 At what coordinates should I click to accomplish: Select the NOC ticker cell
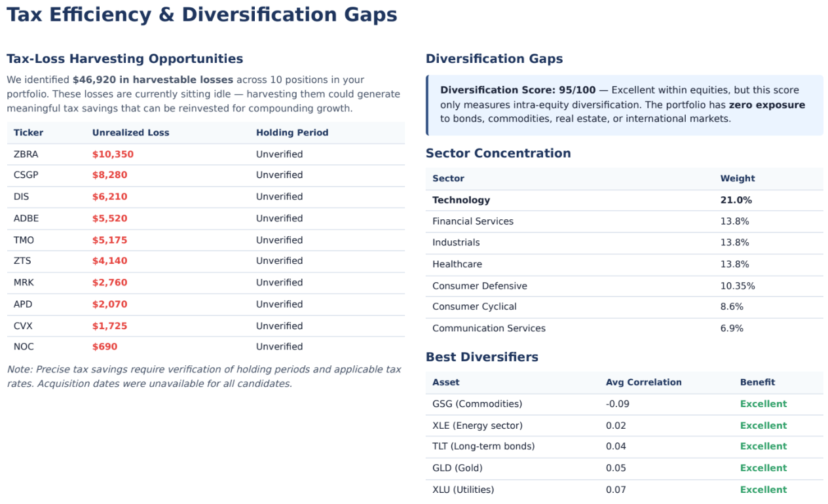[24, 347]
